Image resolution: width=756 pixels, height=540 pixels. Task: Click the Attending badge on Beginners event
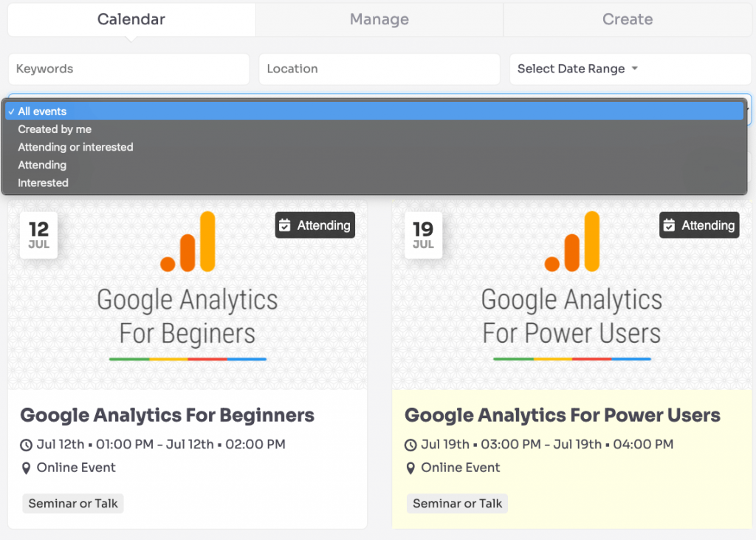[x=315, y=225]
